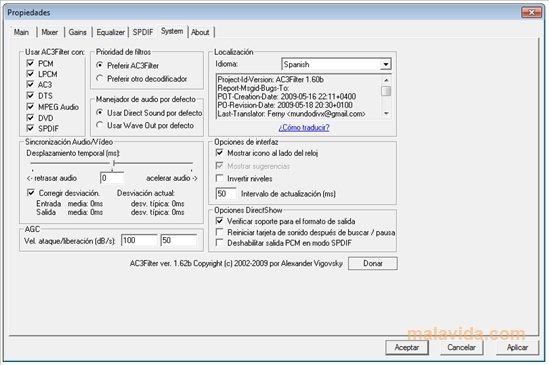This screenshot has width=549, height=365.
Task: Uncheck the DTS checkbox
Action: (x=30, y=96)
